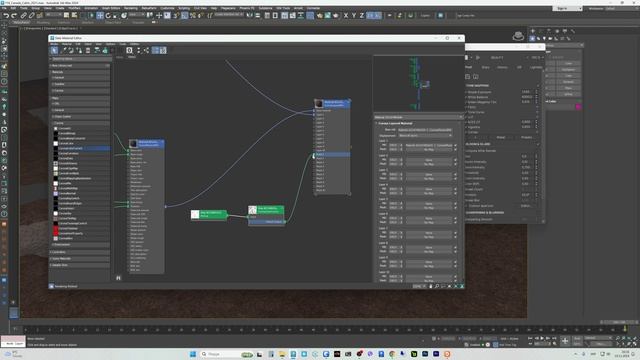Toggle White Balance checkbox in VFB window

point(466,97)
